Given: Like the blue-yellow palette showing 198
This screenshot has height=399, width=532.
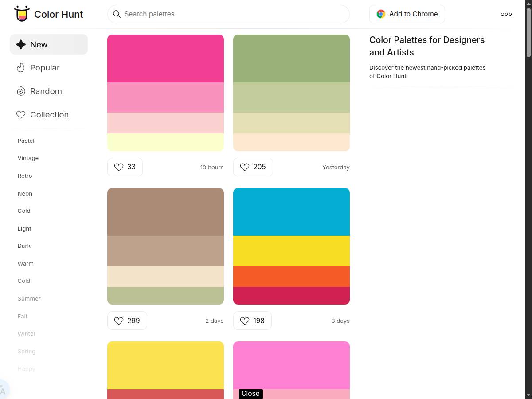Looking at the screenshot, I should [x=245, y=321].
